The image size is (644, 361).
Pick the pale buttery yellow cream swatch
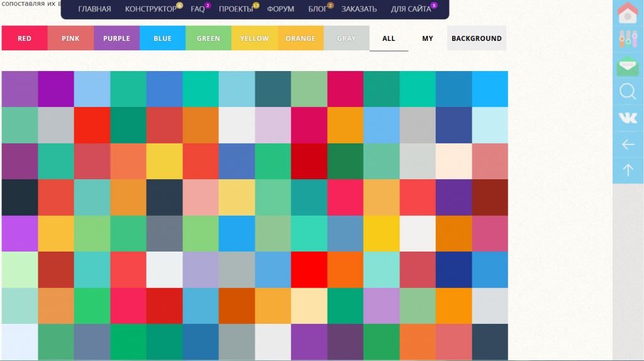[309, 306]
